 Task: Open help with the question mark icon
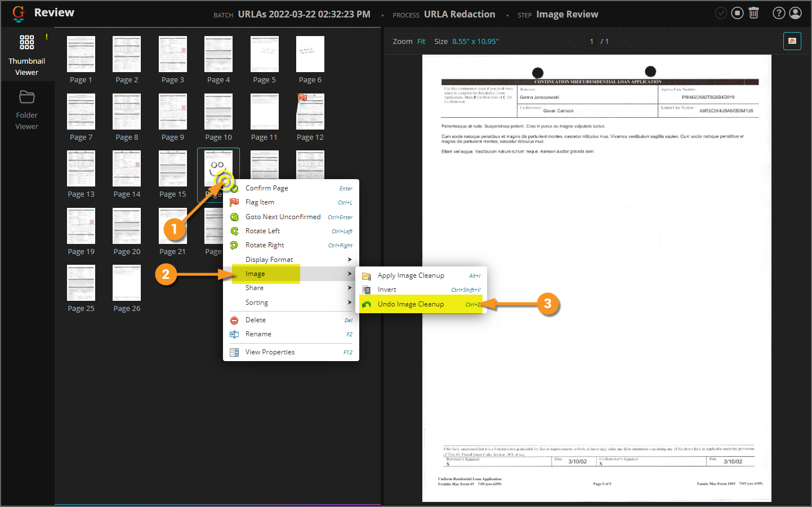(x=779, y=13)
